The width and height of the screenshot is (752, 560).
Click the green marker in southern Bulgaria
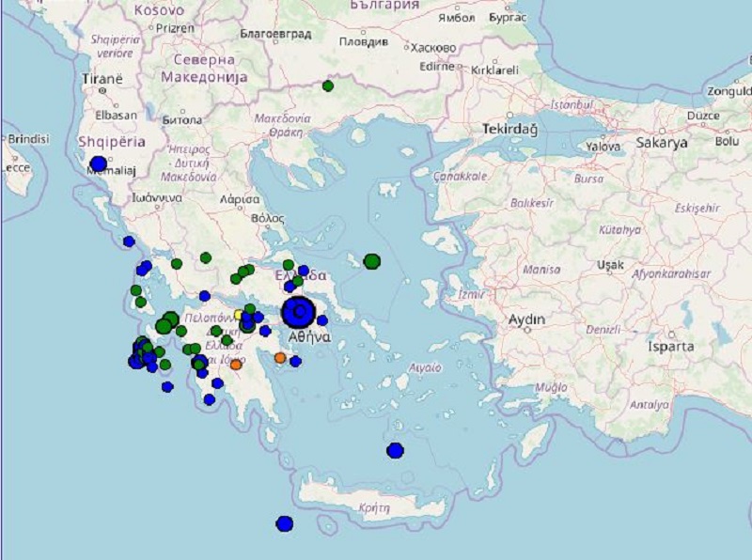(328, 86)
